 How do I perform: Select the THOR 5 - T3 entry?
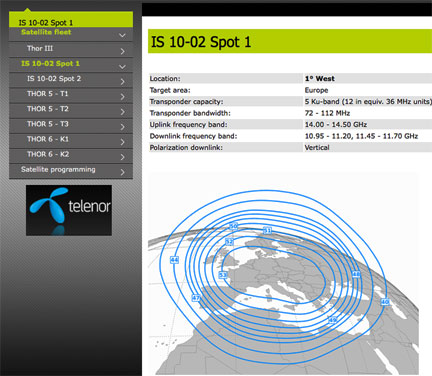point(48,124)
